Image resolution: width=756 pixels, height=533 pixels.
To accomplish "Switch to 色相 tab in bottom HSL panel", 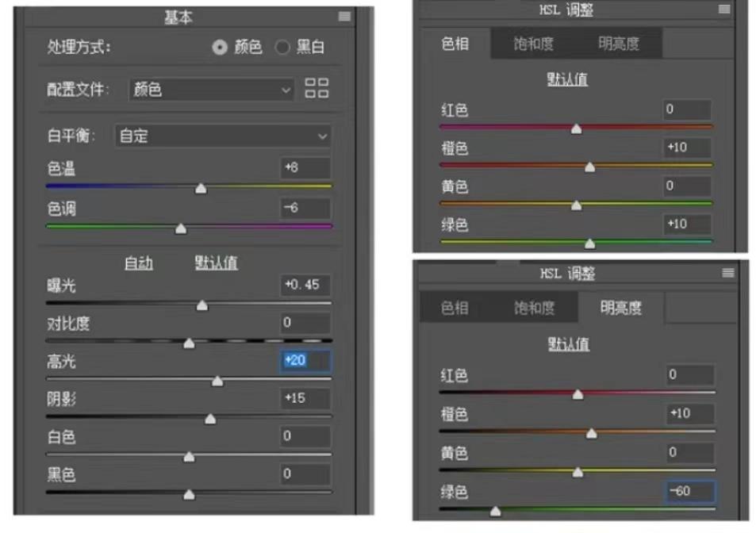I will tap(455, 308).
